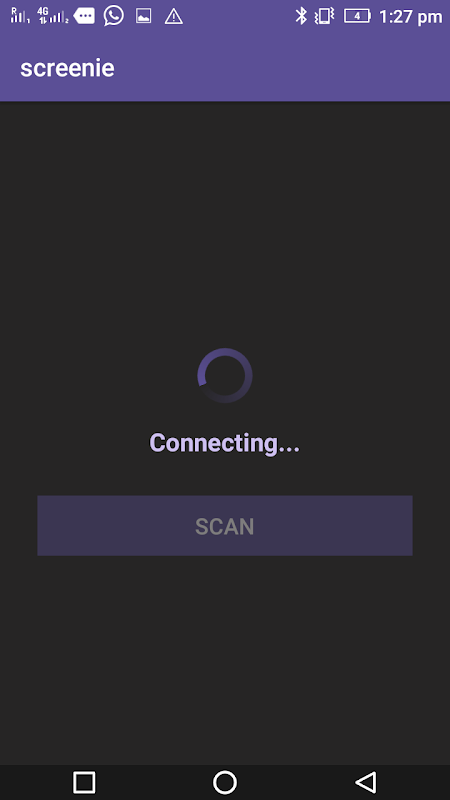Tap the warning triangle notification icon
Viewport: 450px width, 800px height.
click(x=173, y=16)
